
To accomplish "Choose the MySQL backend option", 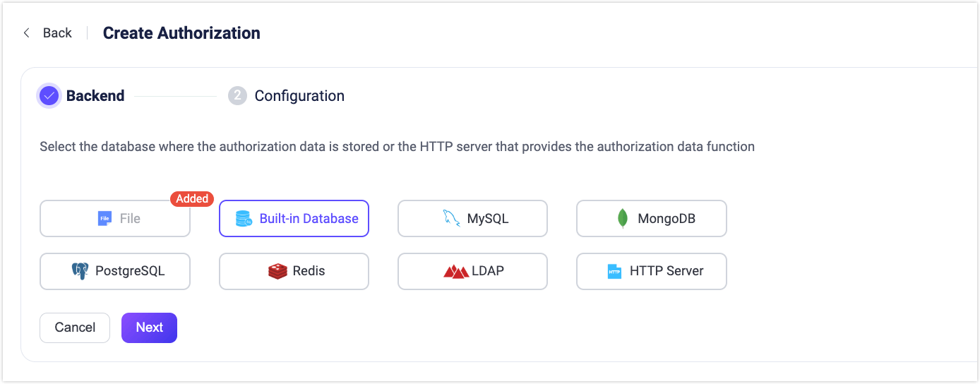I will pyautogui.click(x=472, y=219).
